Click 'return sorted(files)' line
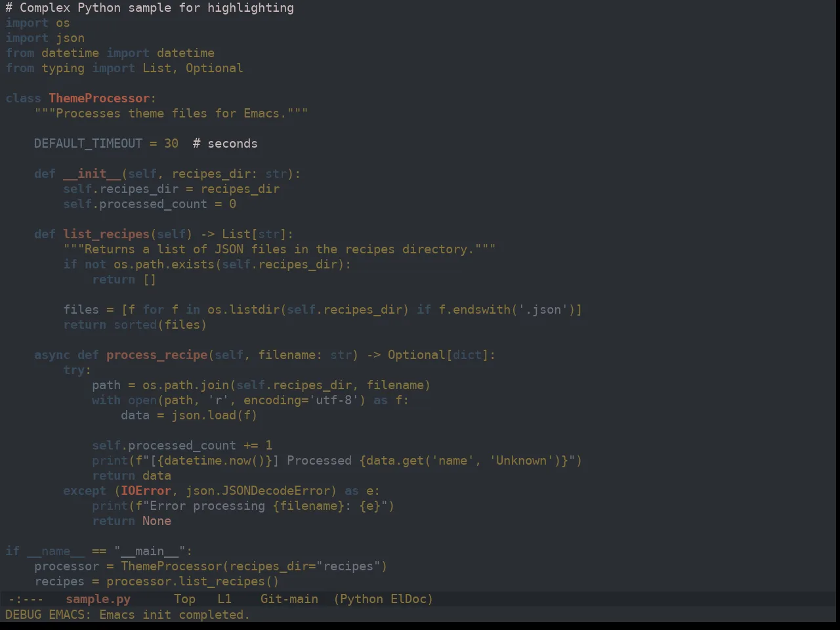 tap(135, 325)
